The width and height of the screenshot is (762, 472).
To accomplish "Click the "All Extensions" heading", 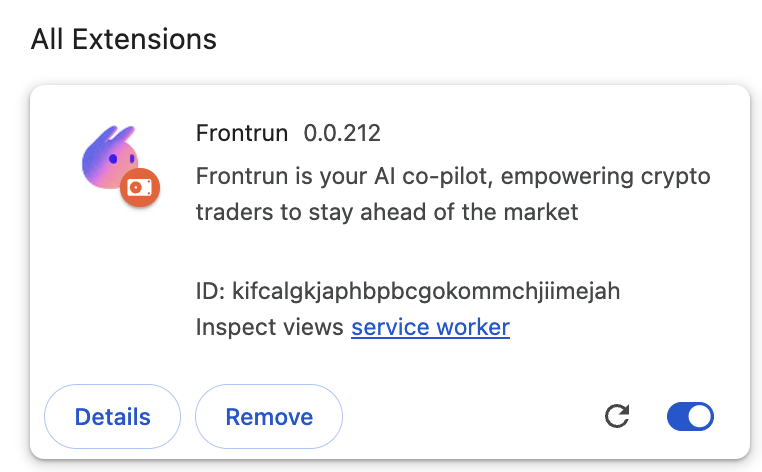I will [x=124, y=39].
